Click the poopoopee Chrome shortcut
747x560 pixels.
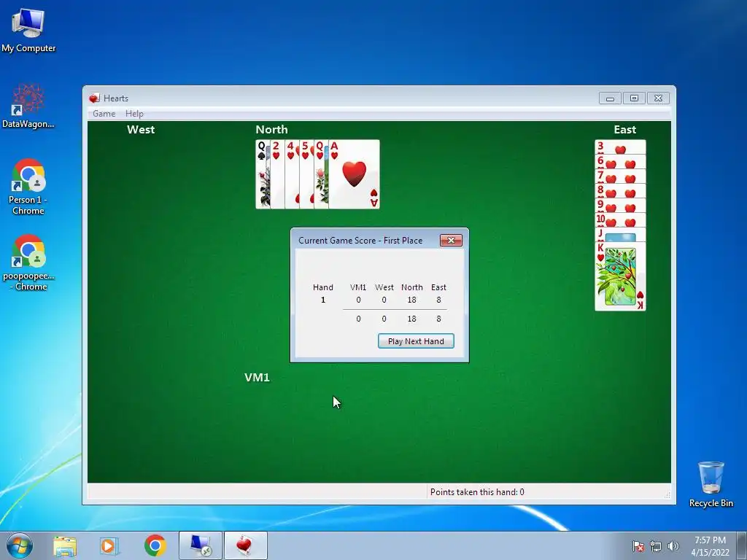tap(28, 262)
